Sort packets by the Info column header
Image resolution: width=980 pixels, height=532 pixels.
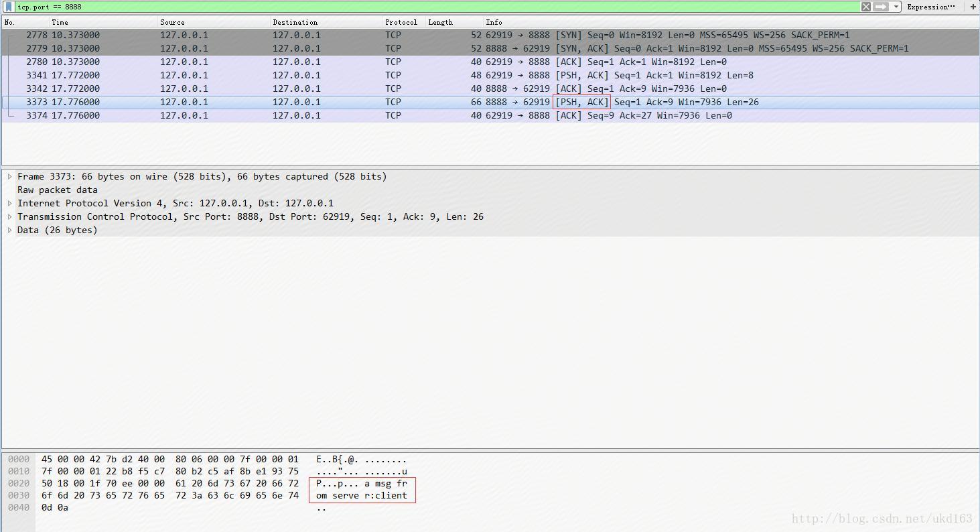(731, 22)
